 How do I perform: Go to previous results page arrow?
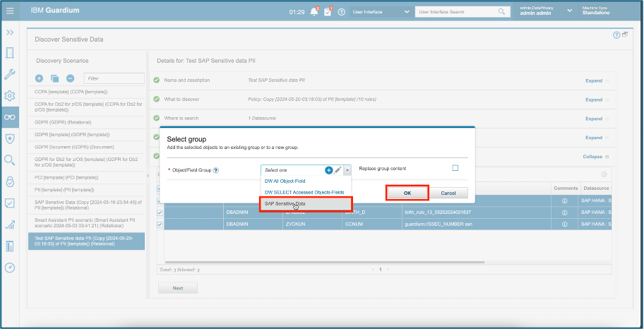373,270
